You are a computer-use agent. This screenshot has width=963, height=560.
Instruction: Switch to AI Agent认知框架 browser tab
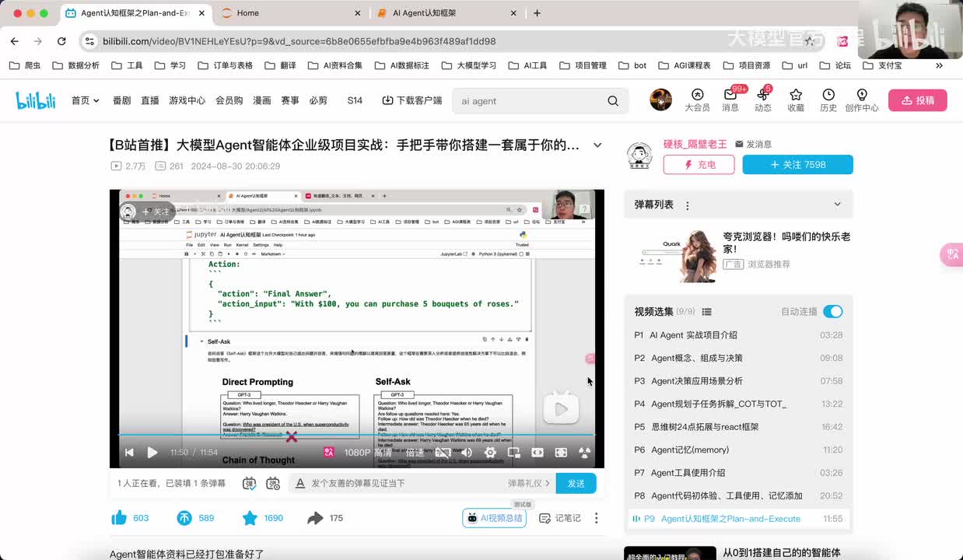446,13
